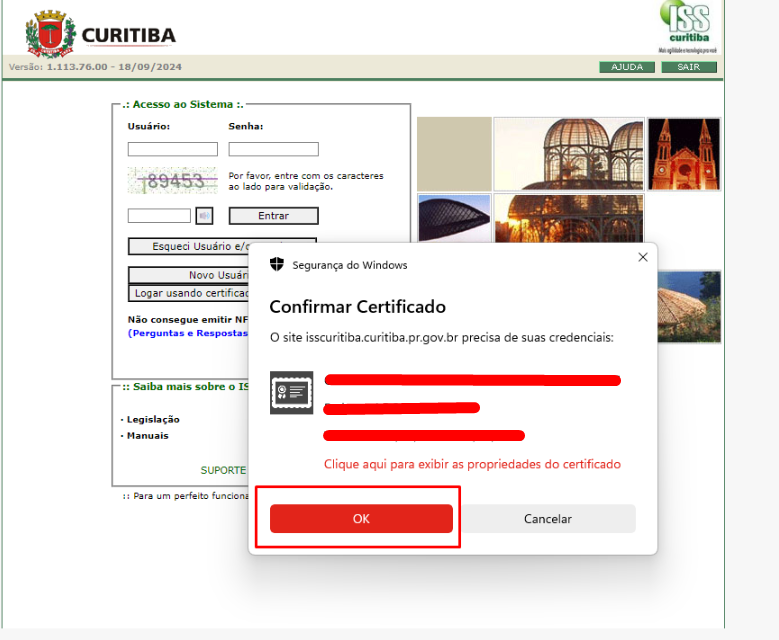Click the Windows Security shield icon
Screen dimensions: 779x640
277,264
